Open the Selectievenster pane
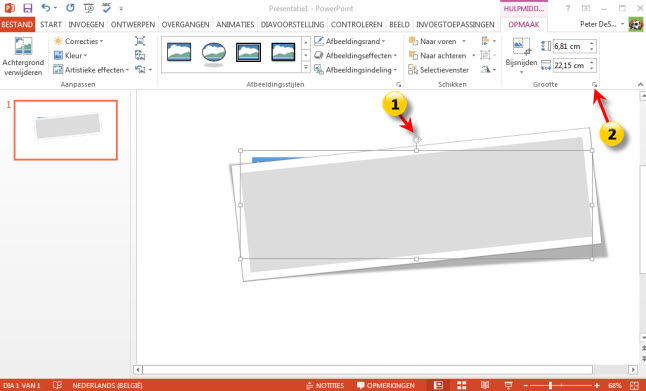 click(x=438, y=70)
